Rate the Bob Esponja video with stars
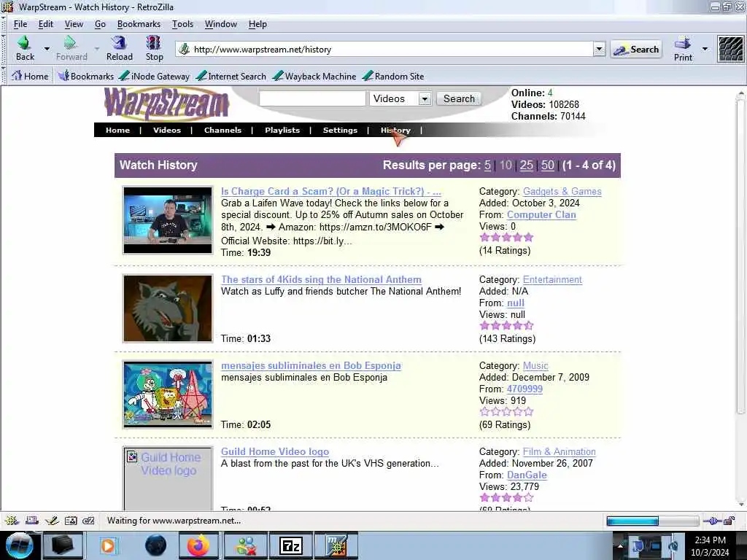This screenshot has width=747, height=560. pyautogui.click(x=506, y=412)
